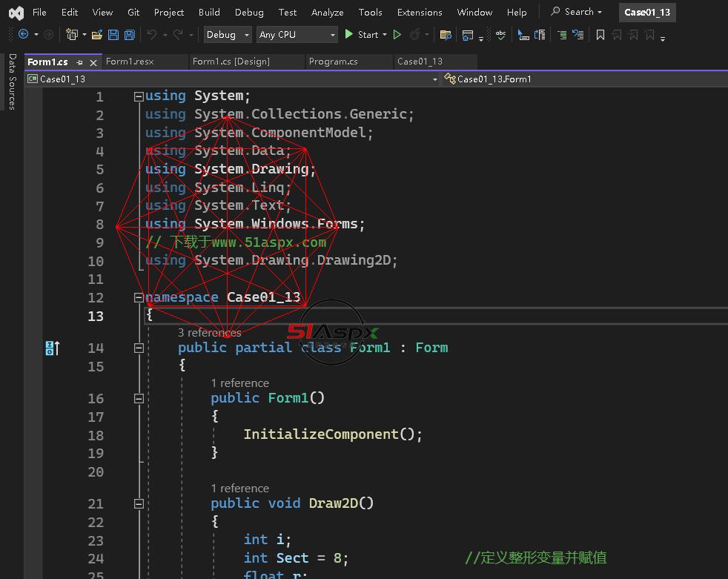The width and height of the screenshot is (728, 579).
Task: Start debugging with the green Start play icon
Action: coord(348,34)
